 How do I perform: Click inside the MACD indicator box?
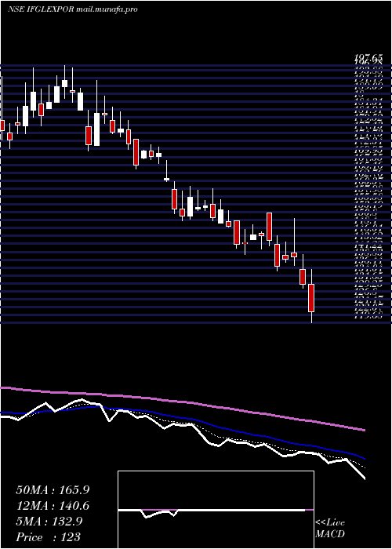coord(216,510)
